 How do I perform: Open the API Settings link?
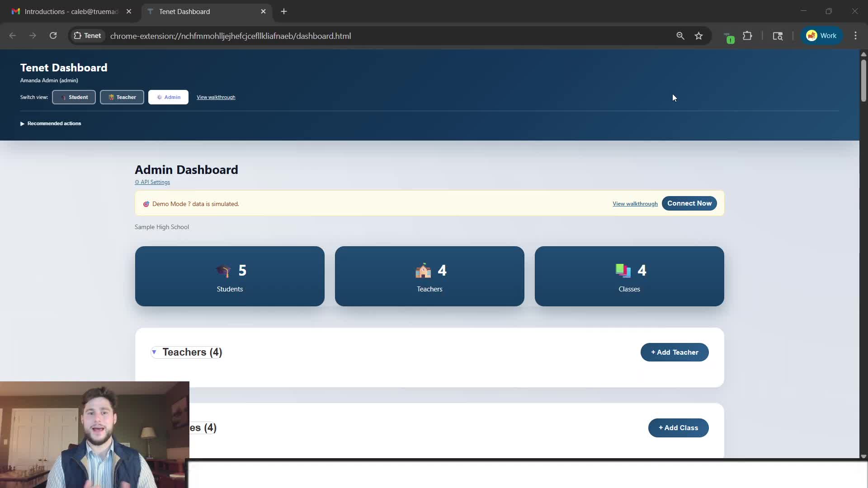pyautogui.click(x=153, y=182)
